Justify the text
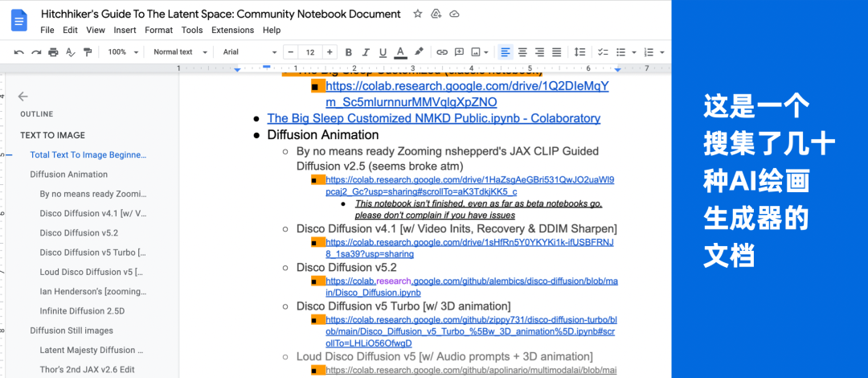The image size is (868, 378). click(556, 52)
